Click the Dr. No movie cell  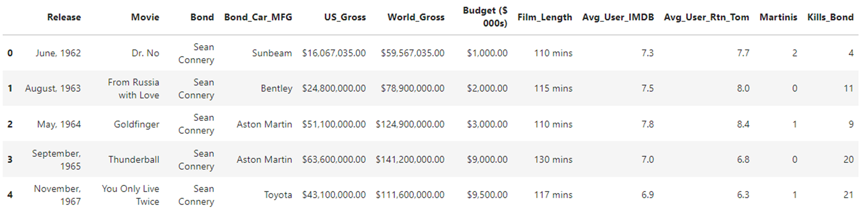tap(145, 53)
